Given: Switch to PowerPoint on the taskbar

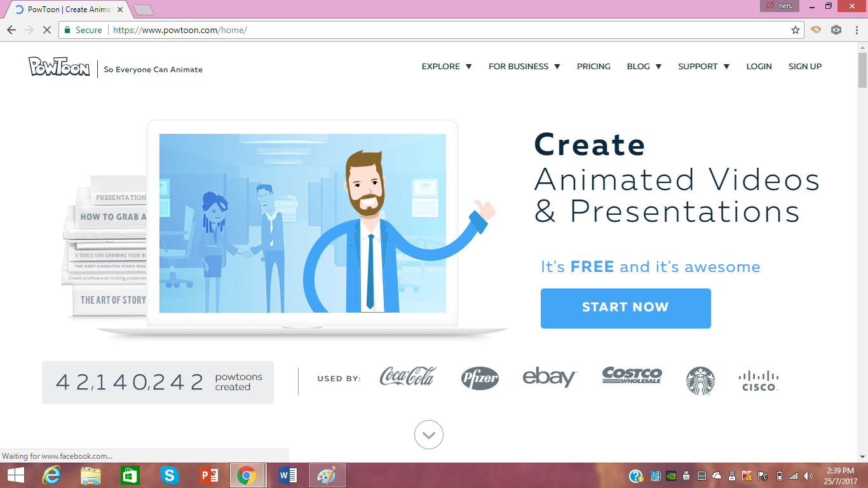Looking at the screenshot, I should point(209,475).
